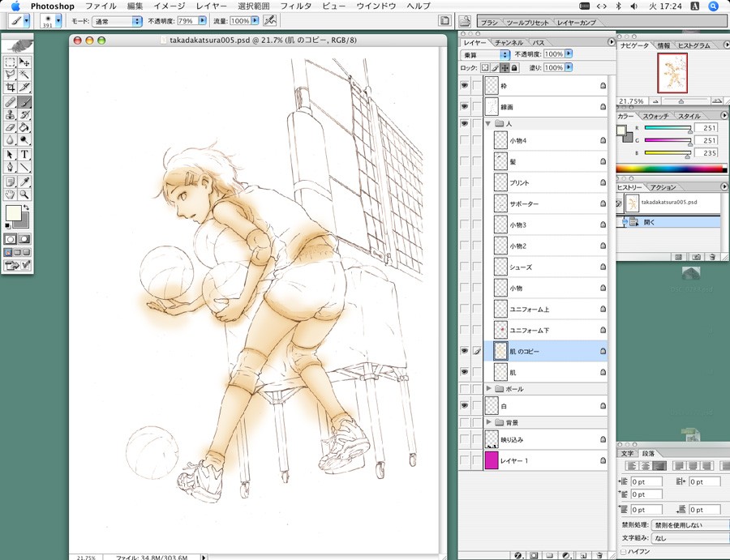Select the Move tool

point(24,62)
